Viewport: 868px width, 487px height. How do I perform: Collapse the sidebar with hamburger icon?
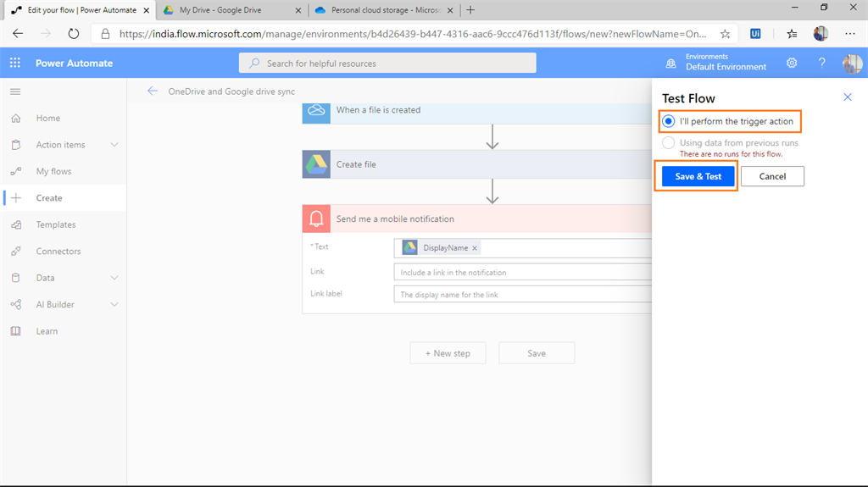click(15, 91)
